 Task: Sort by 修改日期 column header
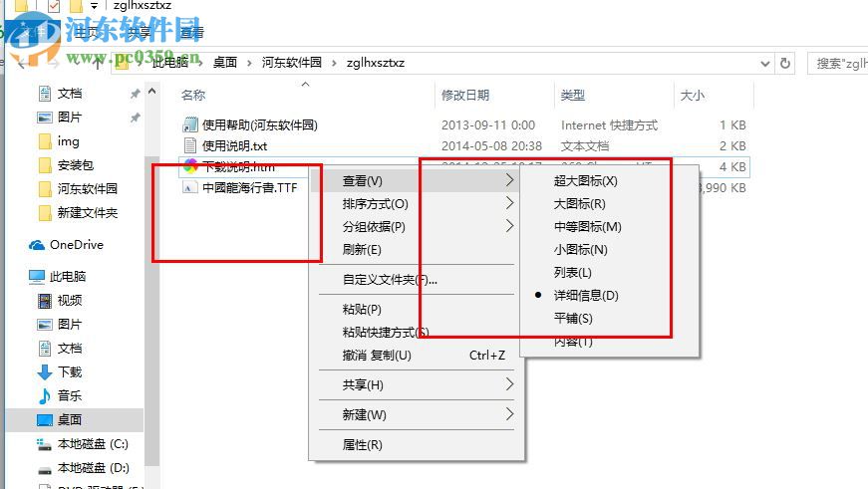click(465, 96)
